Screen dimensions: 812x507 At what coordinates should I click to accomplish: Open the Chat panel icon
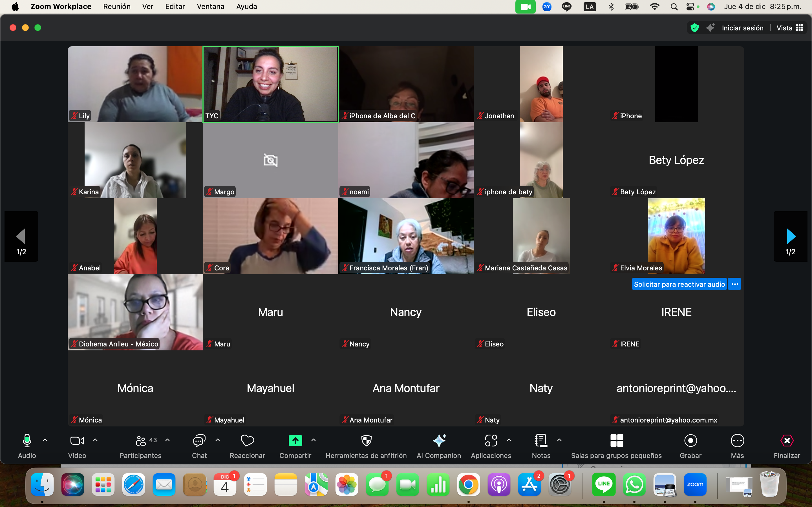click(199, 441)
